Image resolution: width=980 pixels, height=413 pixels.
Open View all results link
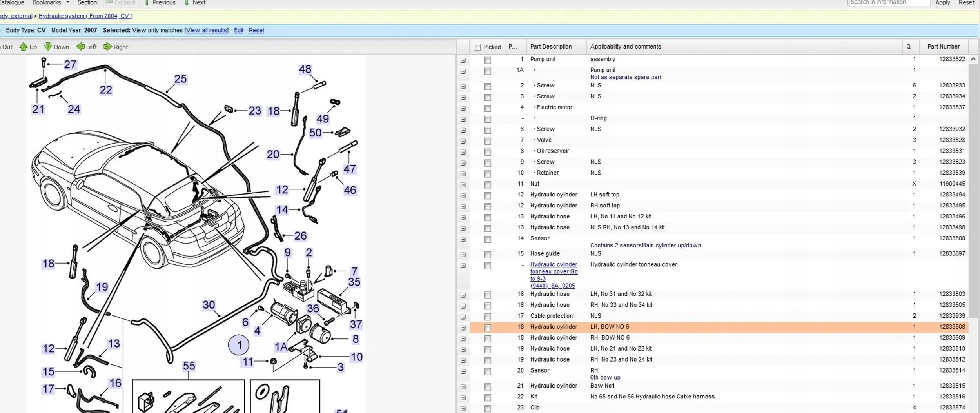click(x=207, y=30)
